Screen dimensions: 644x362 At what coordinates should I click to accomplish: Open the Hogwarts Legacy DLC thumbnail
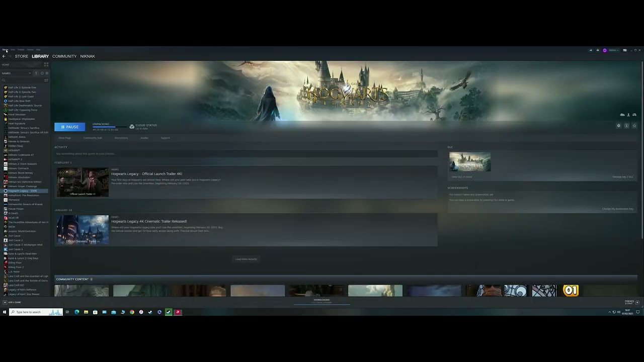(470, 162)
